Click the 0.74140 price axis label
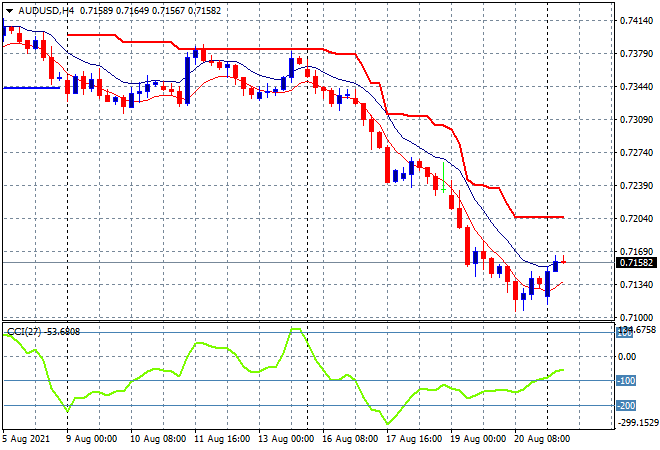The height and width of the screenshot is (450, 660). tap(636, 21)
